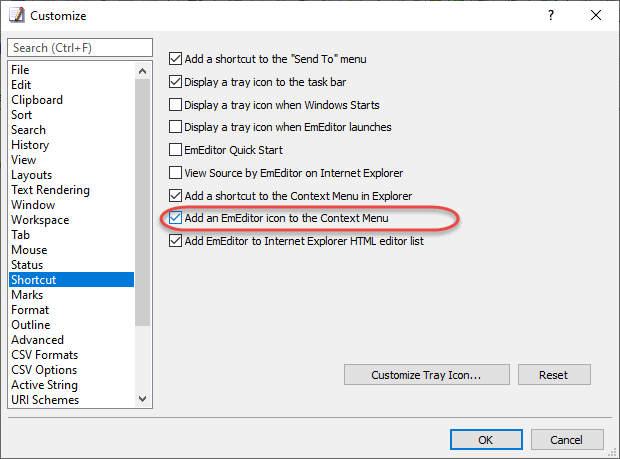Click the category list scrollbar thumb
The image size is (620, 459).
click(142, 202)
